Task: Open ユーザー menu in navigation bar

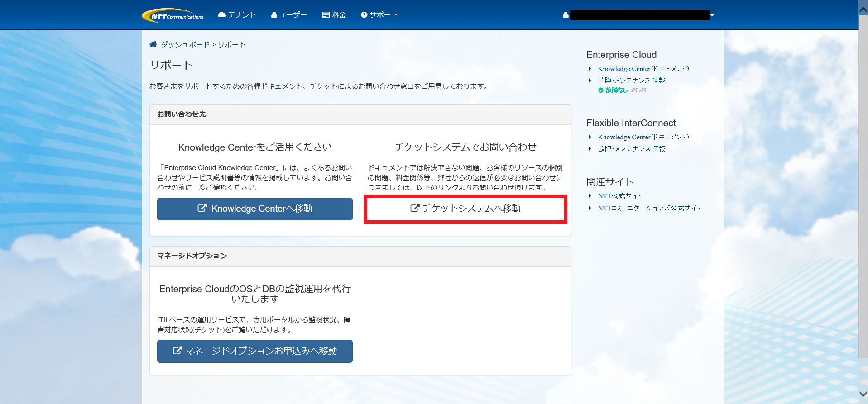Action: tap(289, 15)
